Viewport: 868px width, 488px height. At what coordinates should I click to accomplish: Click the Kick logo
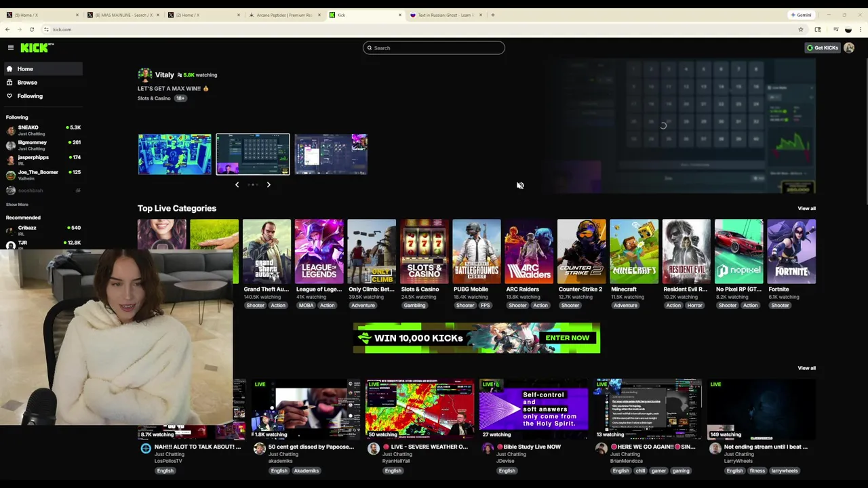[37, 47]
